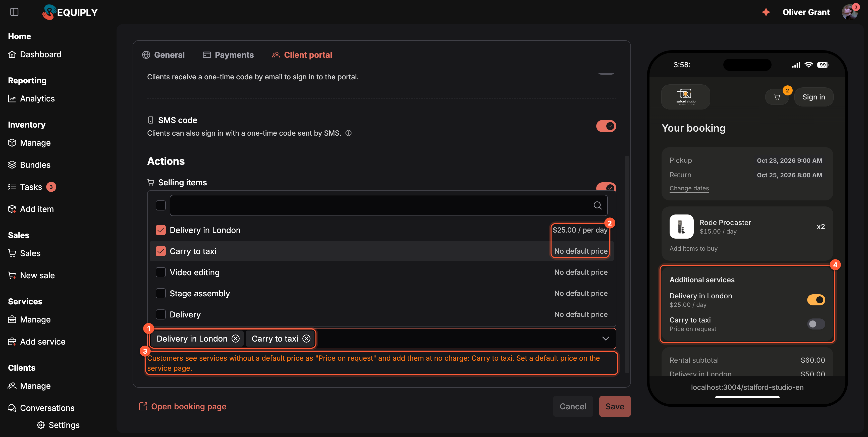Click the Settings gear icon

pos(41,425)
